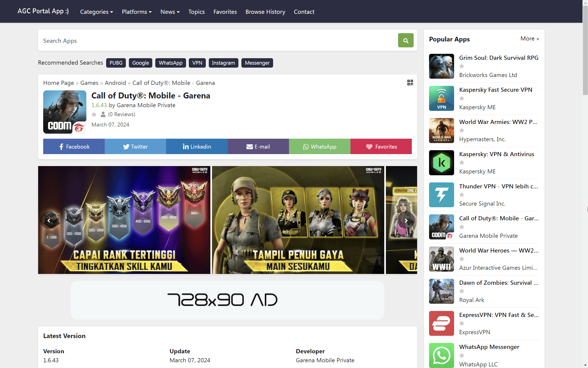588x368 pixels.
Task: Go to Android breadcrumb
Action: [115, 83]
